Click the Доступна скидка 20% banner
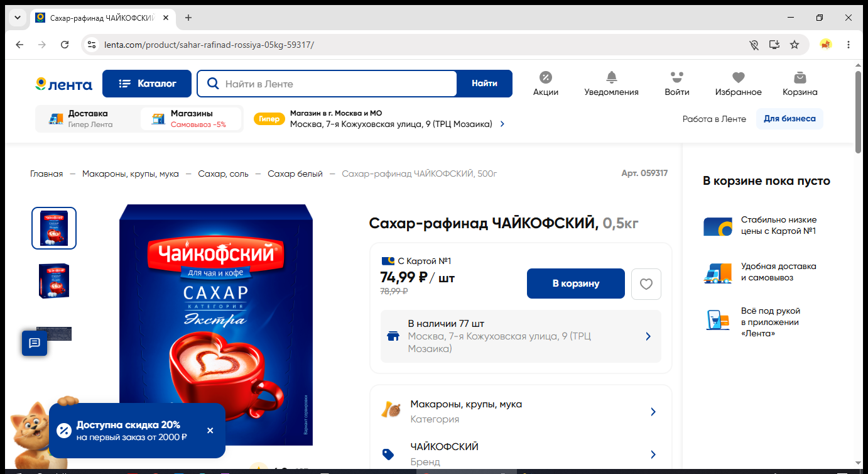 point(137,431)
